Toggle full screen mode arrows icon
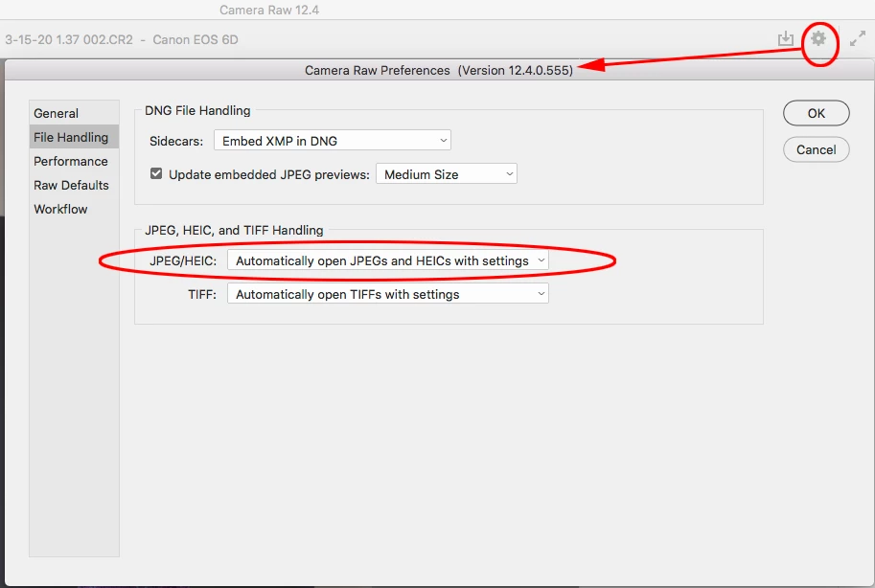The height and width of the screenshot is (588, 875). (x=857, y=39)
